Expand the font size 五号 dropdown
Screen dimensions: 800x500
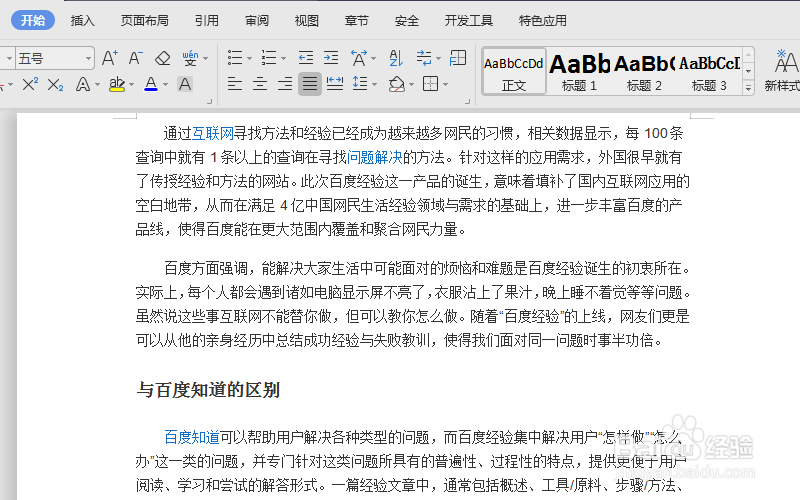tap(88, 59)
